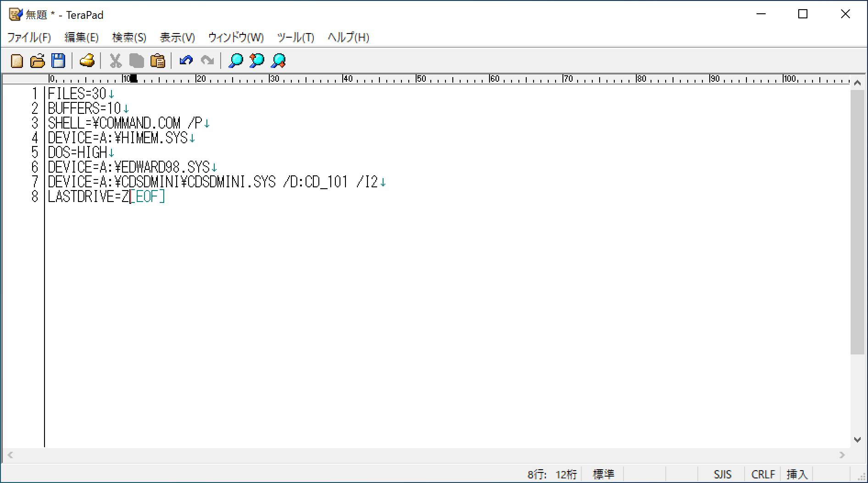
Task: Click the New file toolbar icon
Action: point(17,61)
